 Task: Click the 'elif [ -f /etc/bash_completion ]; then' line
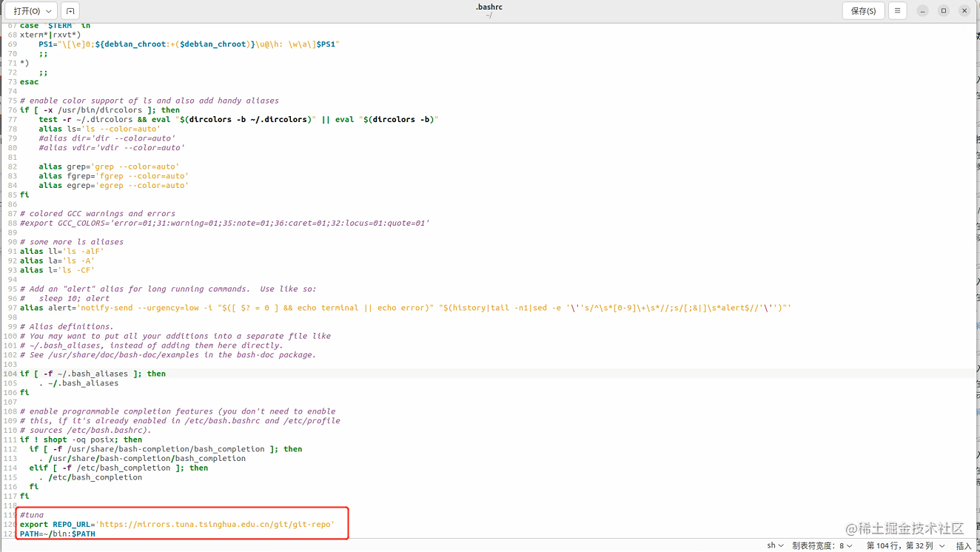[x=118, y=468]
